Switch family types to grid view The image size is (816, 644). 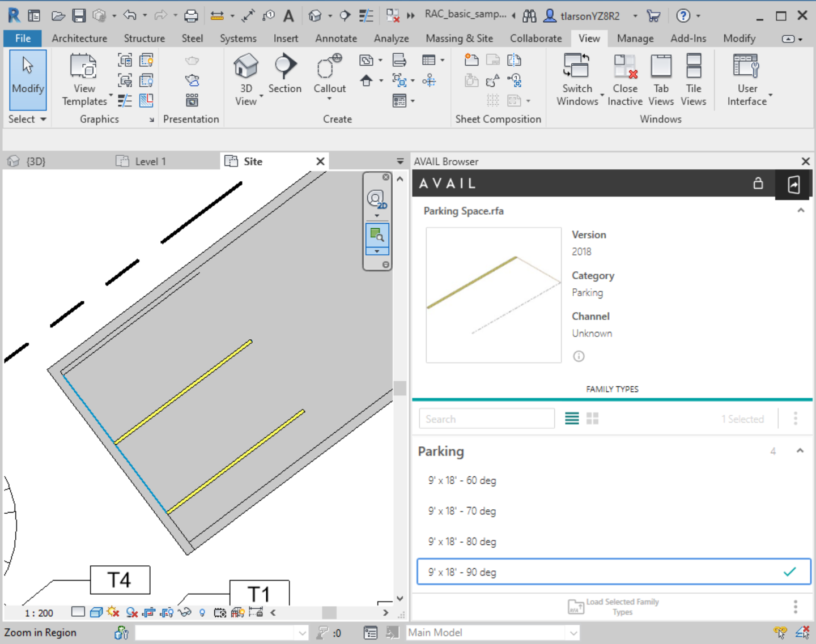(x=593, y=419)
